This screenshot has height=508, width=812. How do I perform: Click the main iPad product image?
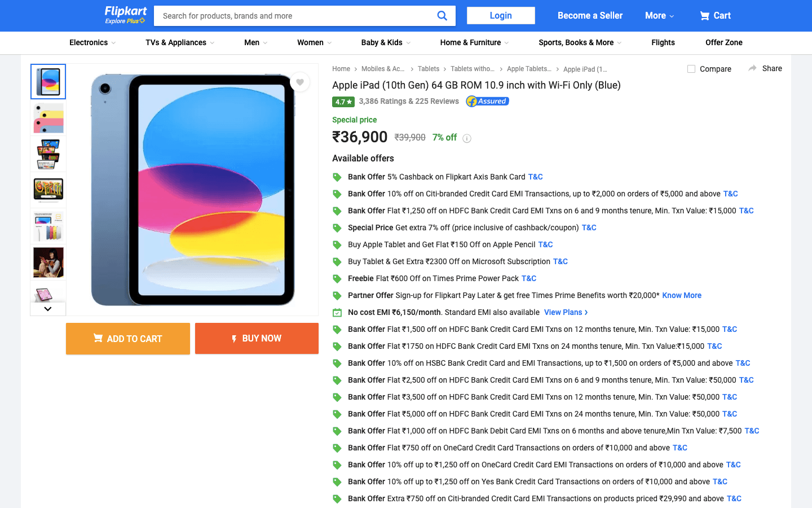click(193, 190)
